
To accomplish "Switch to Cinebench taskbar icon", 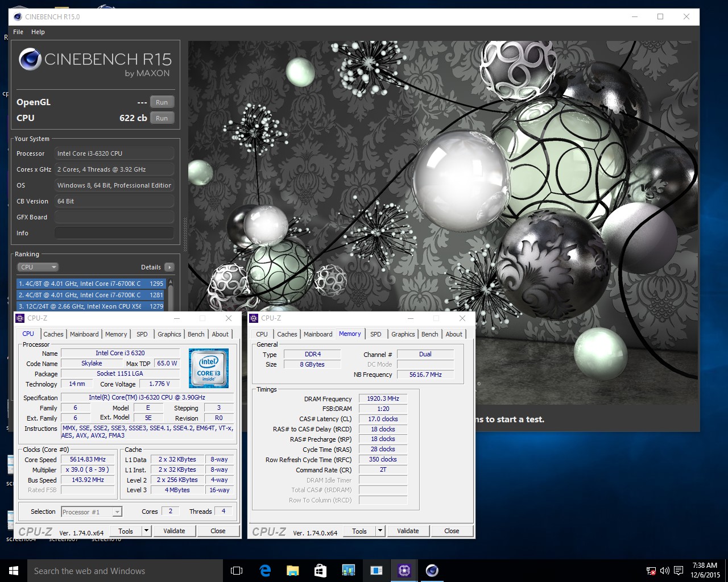I will tap(432, 571).
